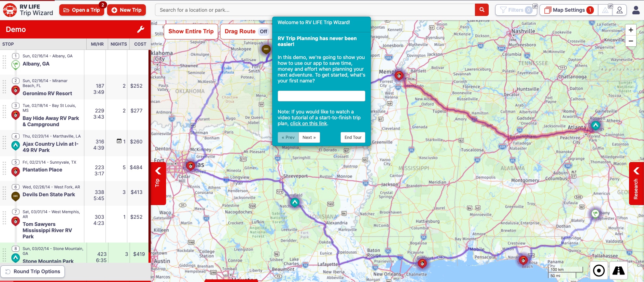Click state park icon for Devils Den
The image size is (644, 282).
click(x=15, y=196)
